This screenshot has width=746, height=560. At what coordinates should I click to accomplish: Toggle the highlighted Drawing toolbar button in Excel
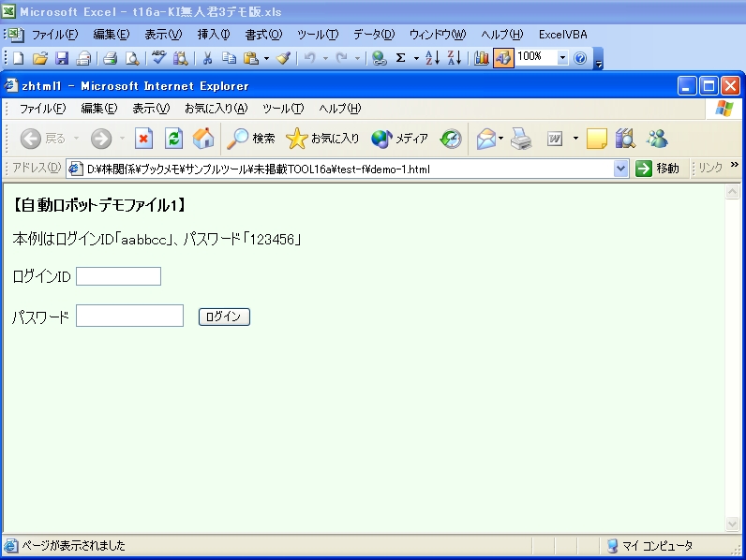pos(503,58)
